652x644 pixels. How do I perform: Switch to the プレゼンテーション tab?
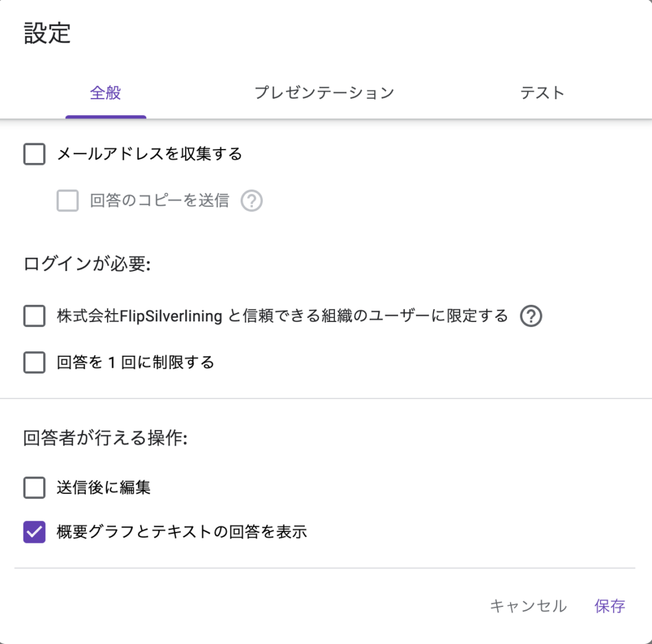[x=325, y=93]
